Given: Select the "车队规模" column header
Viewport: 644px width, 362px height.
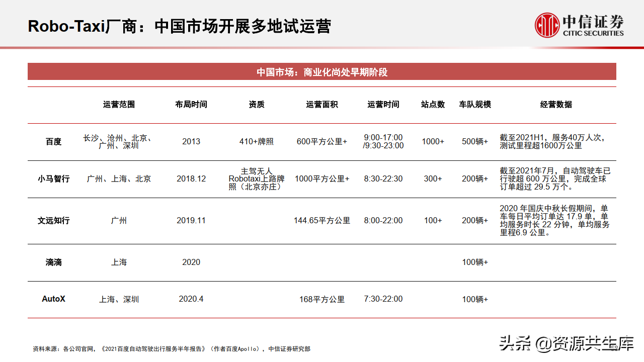Looking at the screenshot, I should 475,105.
